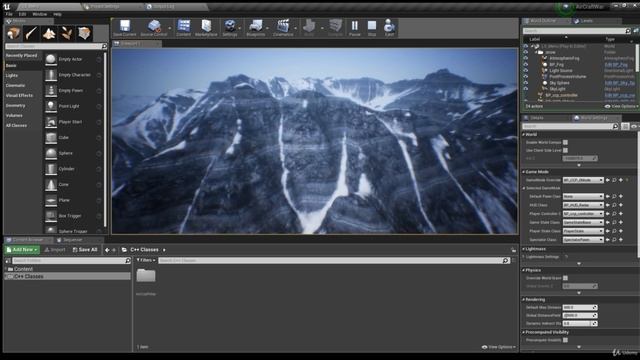Open the Game State Class dropdown

coord(583,222)
